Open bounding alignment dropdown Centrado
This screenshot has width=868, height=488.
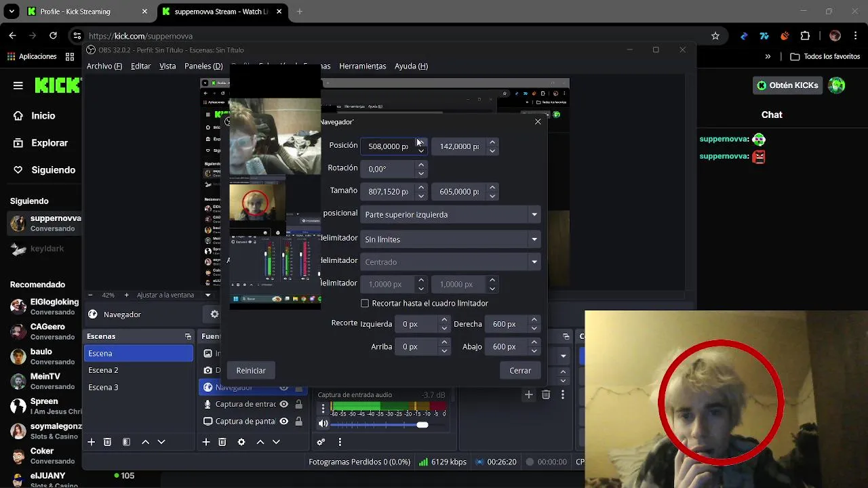tap(450, 262)
